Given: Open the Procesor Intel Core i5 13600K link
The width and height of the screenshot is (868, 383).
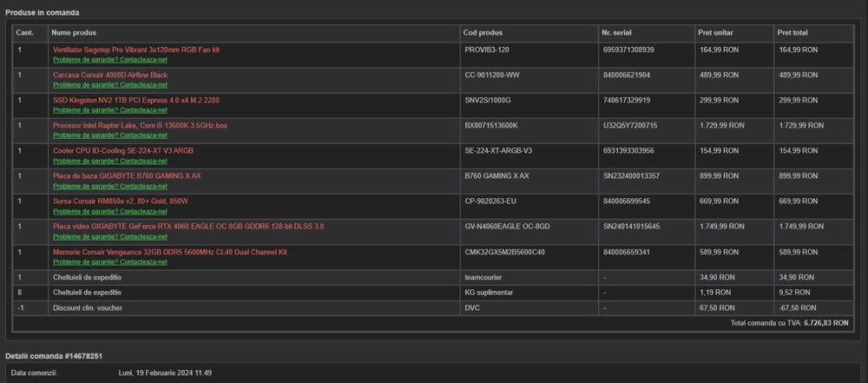Looking at the screenshot, I should [x=140, y=126].
